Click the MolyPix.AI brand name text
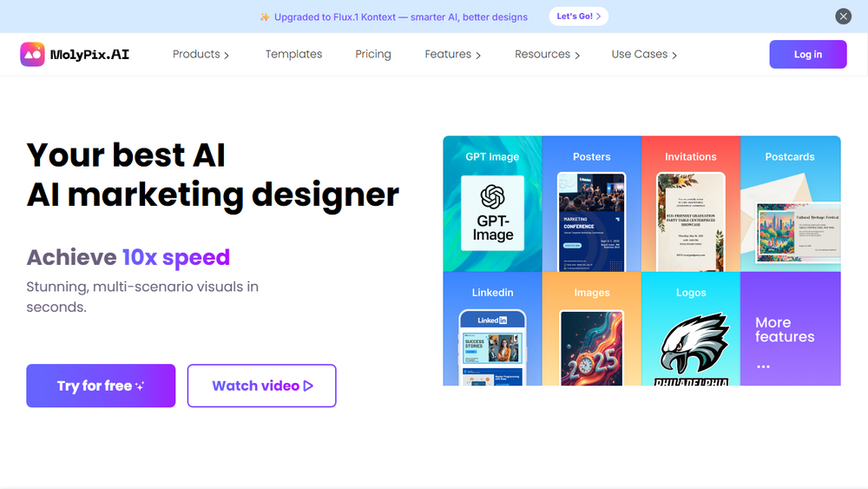Screen dimensions: 868x489 [x=89, y=54]
